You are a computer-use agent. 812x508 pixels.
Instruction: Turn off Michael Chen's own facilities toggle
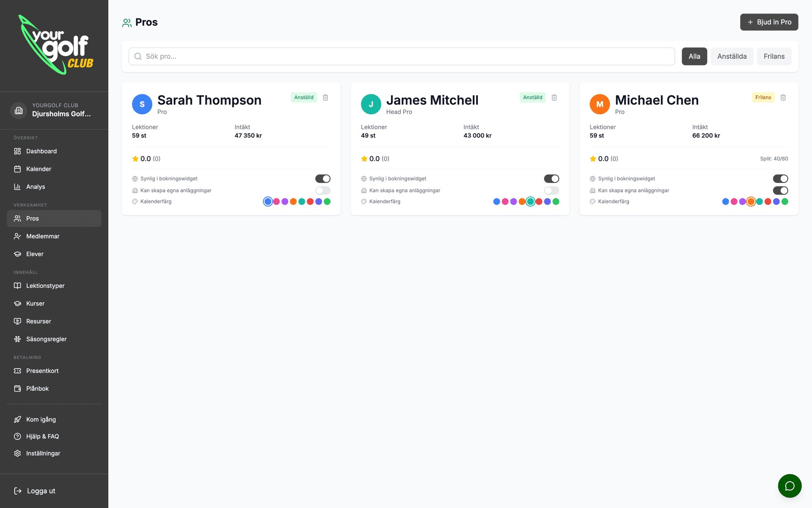click(x=780, y=190)
